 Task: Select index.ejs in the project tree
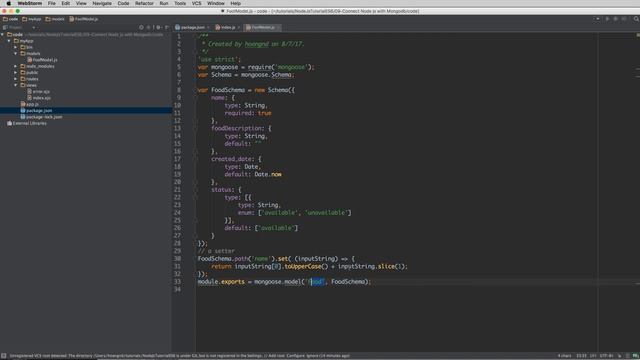point(39,98)
